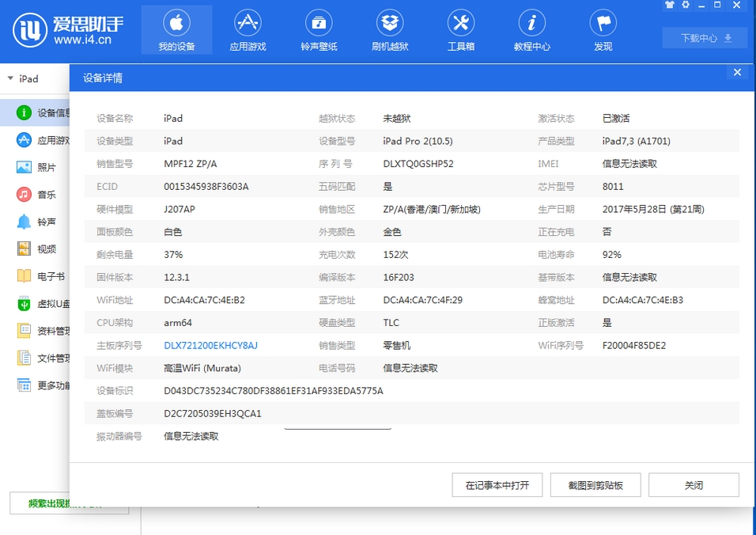Open 文件管理 sidebar icon
The height and width of the screenshot is (535, 756).
click(24, 358)
